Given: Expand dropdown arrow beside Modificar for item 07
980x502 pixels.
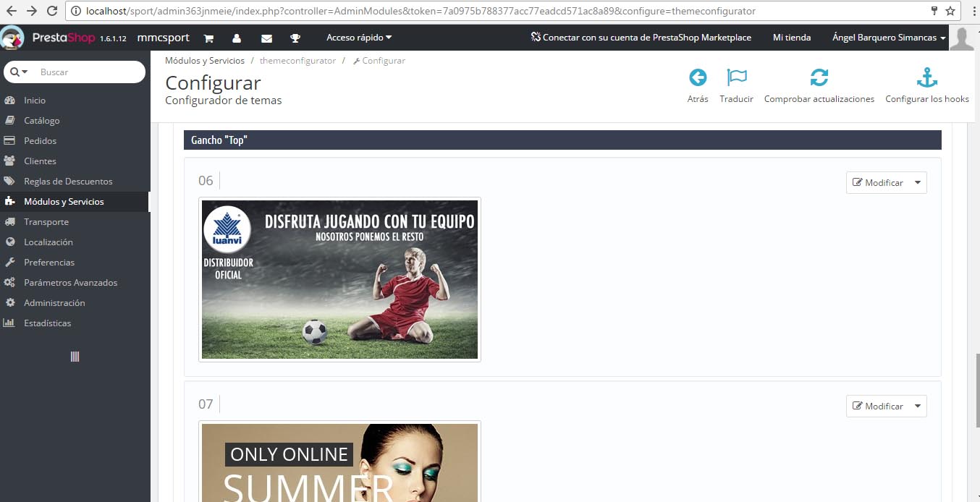Looking at the screenshot, I should tap(918, 407).
